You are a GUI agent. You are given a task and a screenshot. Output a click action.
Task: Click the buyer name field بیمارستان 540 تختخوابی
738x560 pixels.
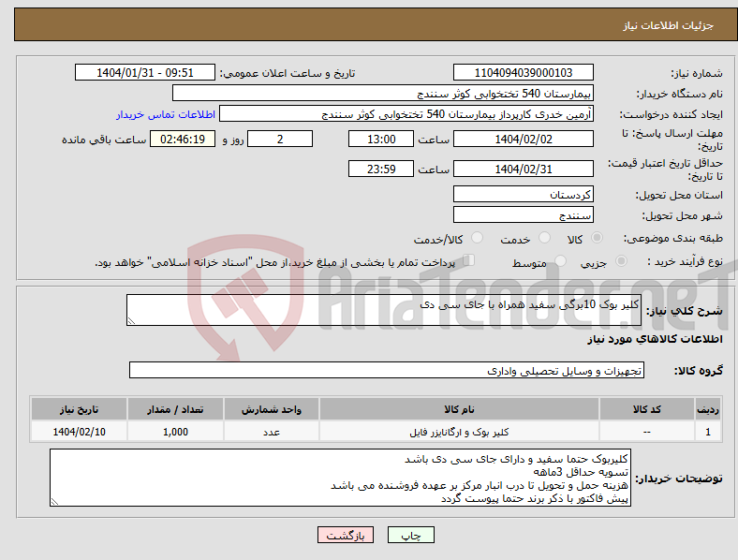(383, 93)
